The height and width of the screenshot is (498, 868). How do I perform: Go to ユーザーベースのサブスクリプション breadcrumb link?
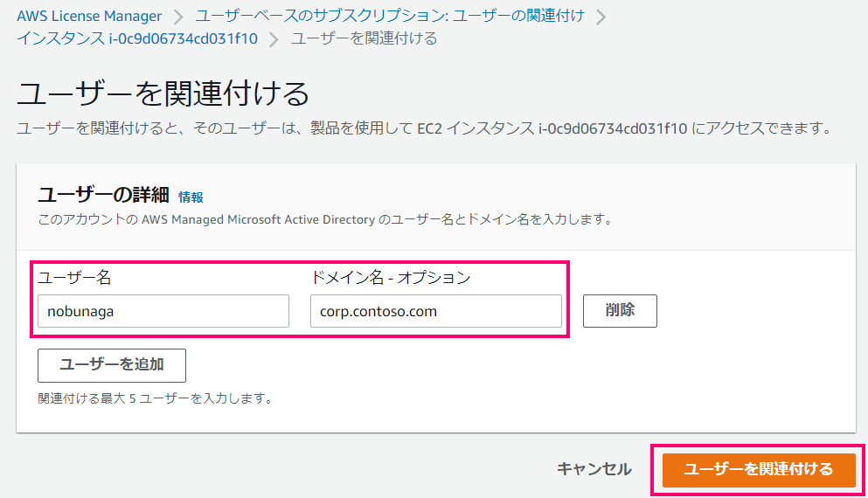(390, 16)
